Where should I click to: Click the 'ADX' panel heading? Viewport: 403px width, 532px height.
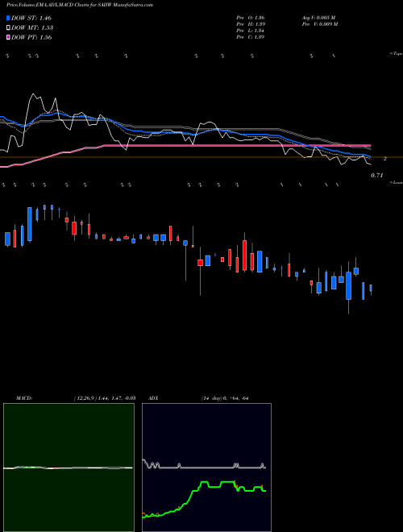tap(154, 398)
